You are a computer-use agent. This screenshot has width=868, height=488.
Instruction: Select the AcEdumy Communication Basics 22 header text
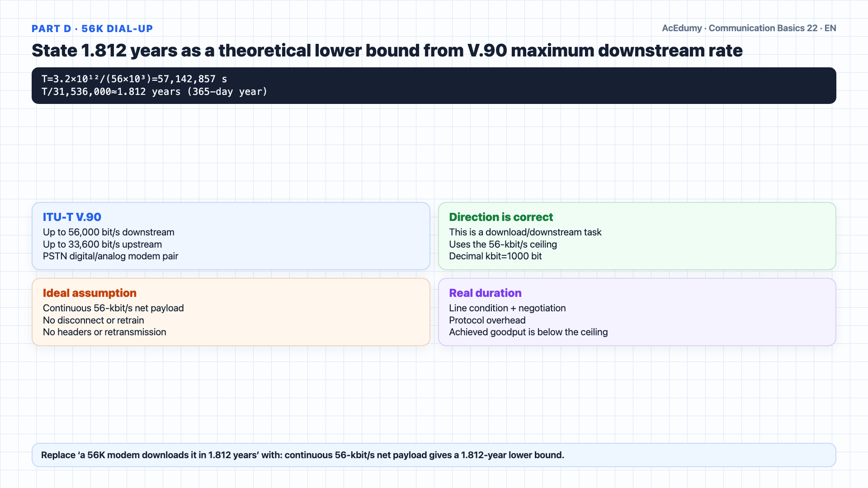749,28
